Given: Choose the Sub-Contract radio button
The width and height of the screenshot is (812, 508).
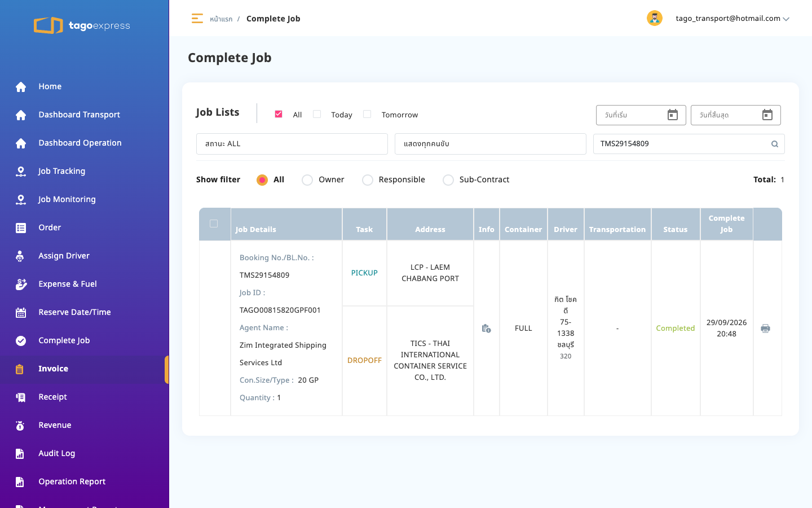Looking at the screenshot, I should tap(448, 180).
